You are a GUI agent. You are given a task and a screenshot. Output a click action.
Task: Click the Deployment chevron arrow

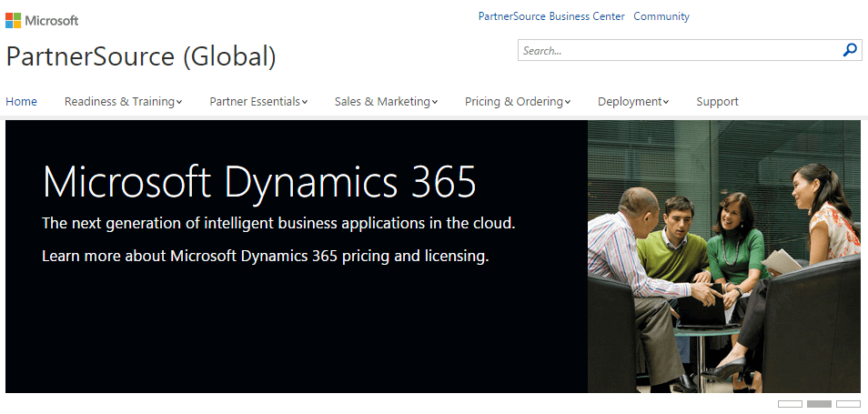click(x=666, y=103)
